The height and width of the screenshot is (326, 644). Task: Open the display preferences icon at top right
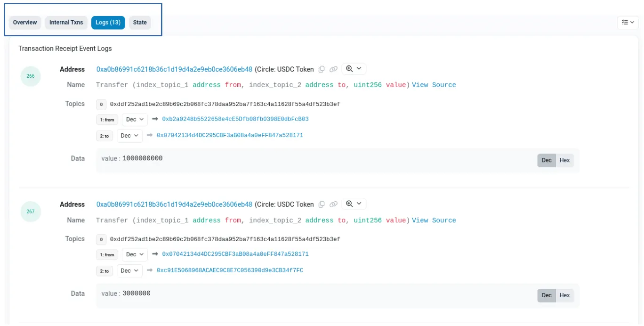click(x=628, y=22)
